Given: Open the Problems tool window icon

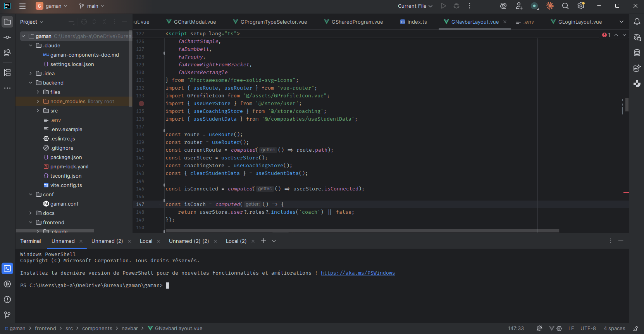Looking at the screenshot, I should (x=7, y=299).
